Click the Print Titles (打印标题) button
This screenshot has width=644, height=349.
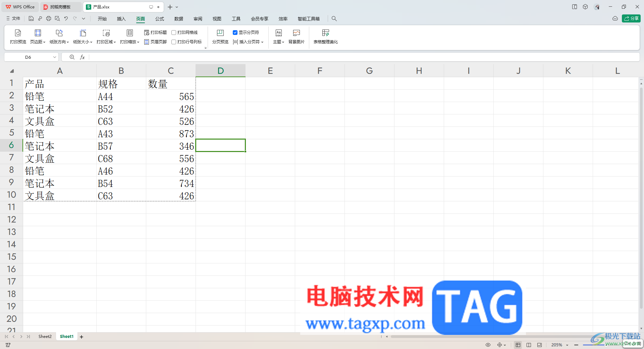coord(155,33)
